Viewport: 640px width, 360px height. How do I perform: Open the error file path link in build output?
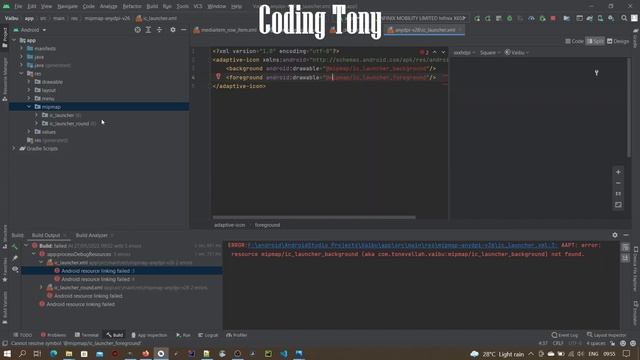click(402, 245)
